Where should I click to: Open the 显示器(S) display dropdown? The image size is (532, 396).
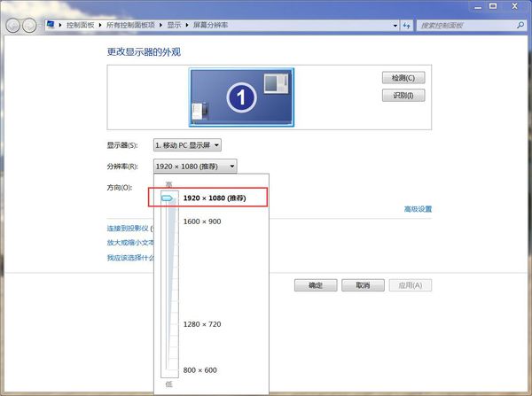pos(187,145)
